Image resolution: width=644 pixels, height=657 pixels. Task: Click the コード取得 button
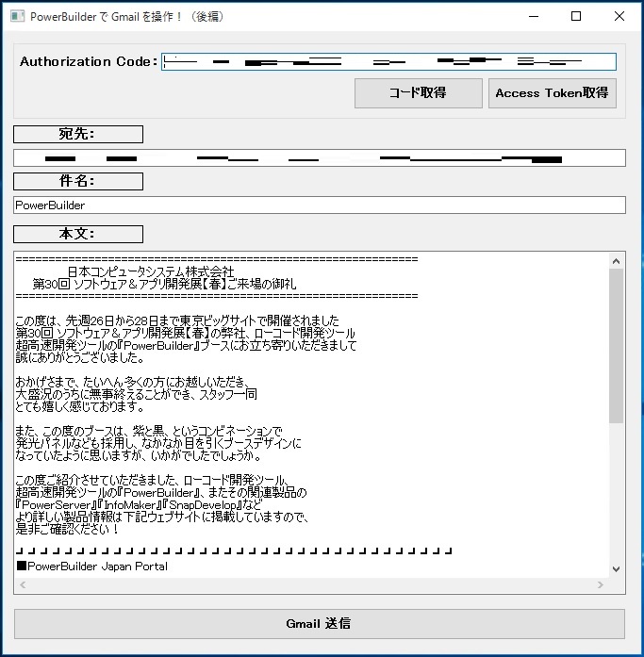(418, 93)
